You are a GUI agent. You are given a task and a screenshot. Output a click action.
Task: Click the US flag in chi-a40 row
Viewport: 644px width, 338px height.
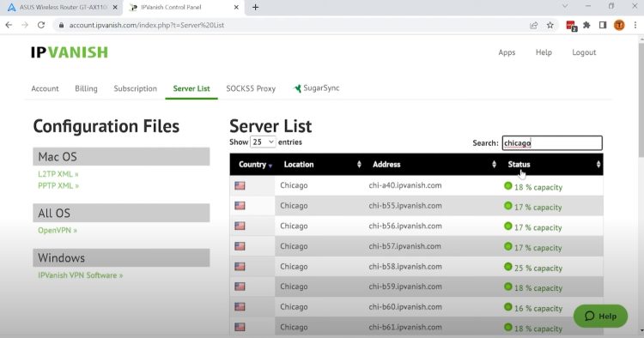point(240,185)
